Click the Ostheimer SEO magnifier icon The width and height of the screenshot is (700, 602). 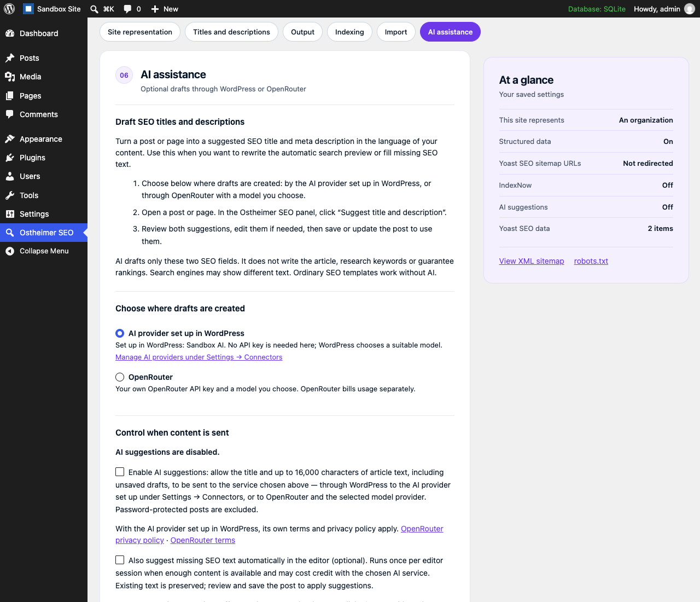pos(10,233)
